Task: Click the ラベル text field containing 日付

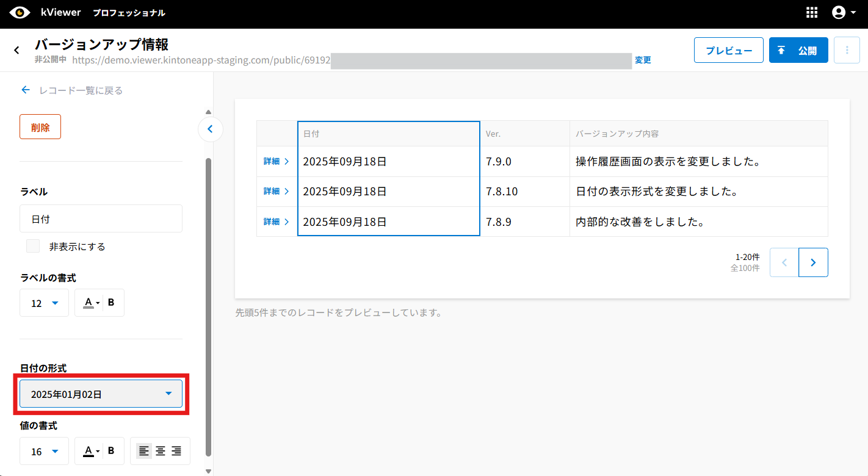Action: (x=101, y=218)
